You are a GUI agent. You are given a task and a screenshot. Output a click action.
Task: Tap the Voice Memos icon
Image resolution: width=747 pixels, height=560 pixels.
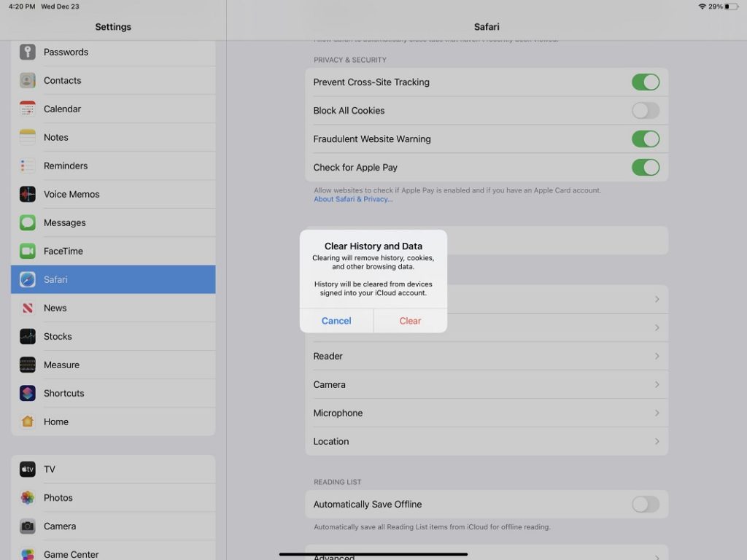point(28,194)
